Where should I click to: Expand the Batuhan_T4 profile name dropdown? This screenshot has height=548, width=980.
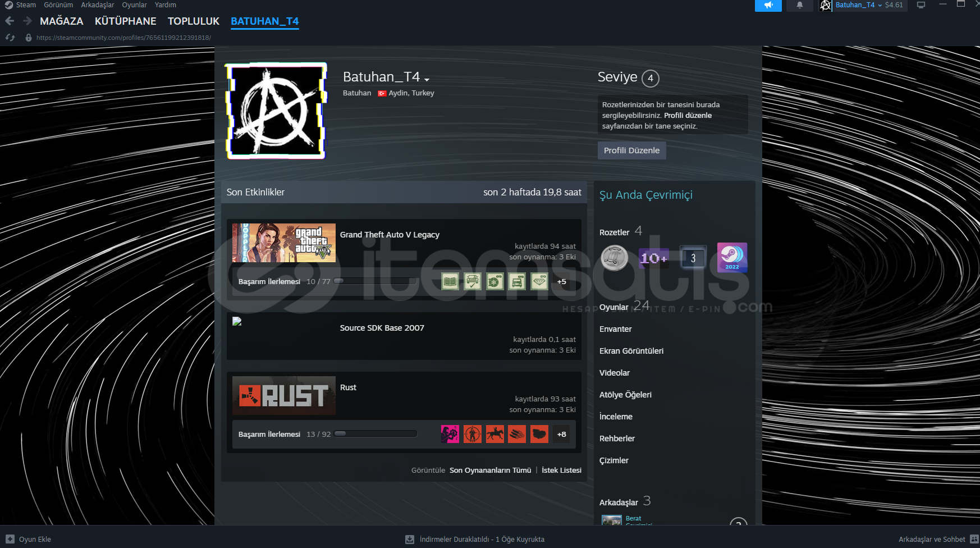(x=427, y=80)
